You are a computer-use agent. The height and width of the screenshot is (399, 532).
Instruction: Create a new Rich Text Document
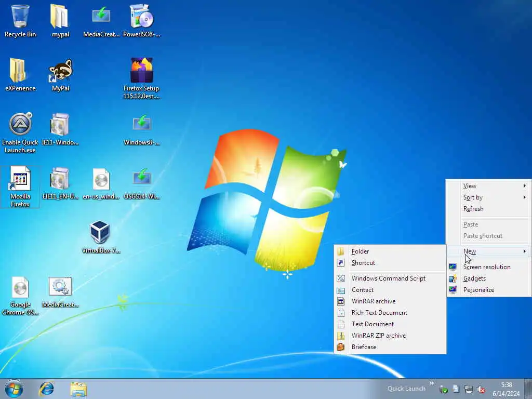tap(390, 313)
